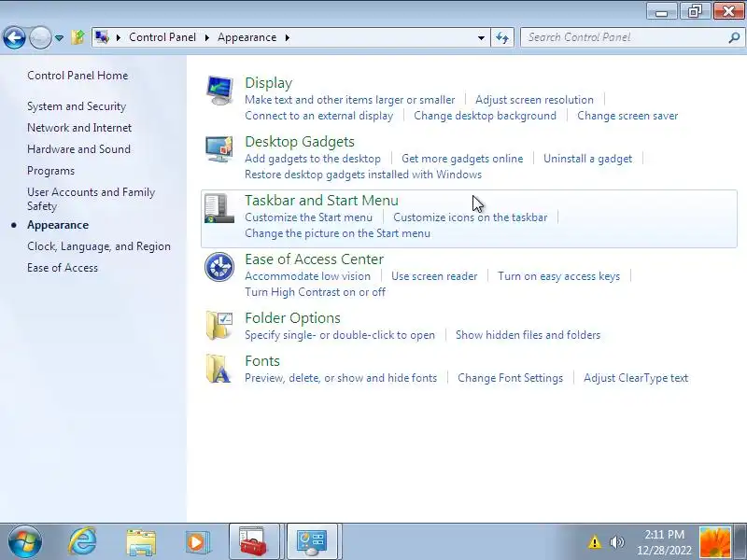The image size is (747, 560).
Task: Open the address bar history dropdown
Action: 481,37
